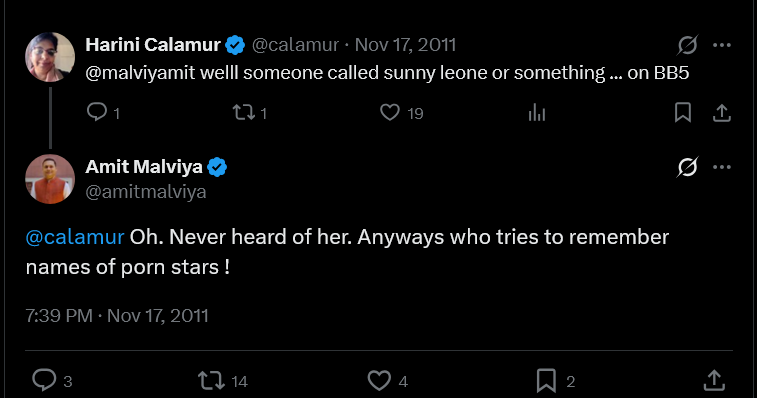Open Harini Calamur's profile avatar
This screenshot has width=757, height=398.
pyautogui.click(x=50, y=57)
